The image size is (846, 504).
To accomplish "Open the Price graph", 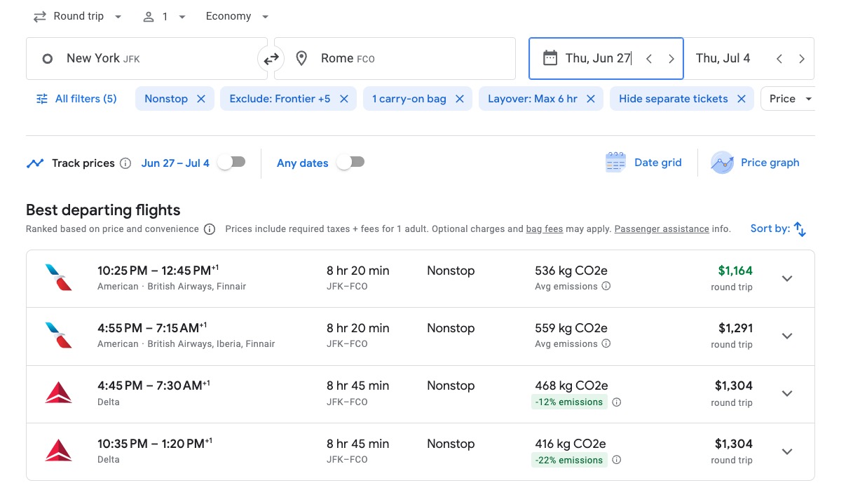I will (x=755, y=163).
